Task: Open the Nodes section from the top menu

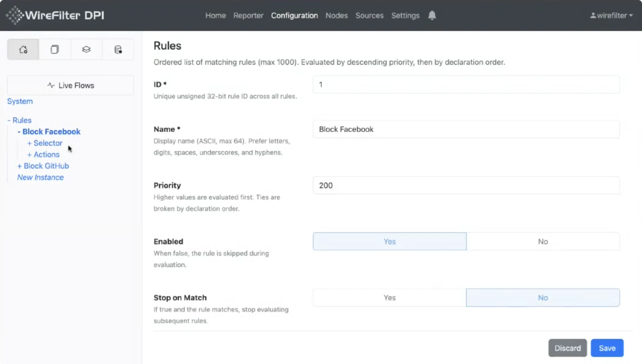Action: [x=336, y=15]
